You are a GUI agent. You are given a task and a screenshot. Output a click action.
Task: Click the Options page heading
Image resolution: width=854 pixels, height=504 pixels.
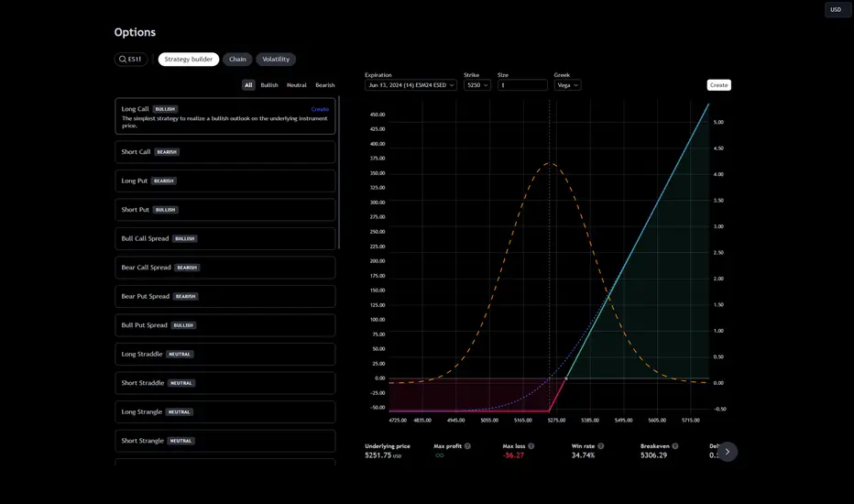pos(135,32)
